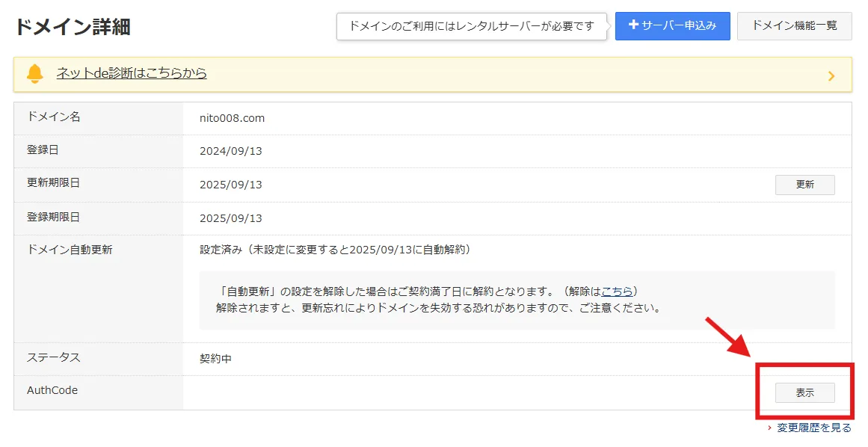Click the bell notification icon
Viewport: 868px width, 447px height.
[34, 73]
